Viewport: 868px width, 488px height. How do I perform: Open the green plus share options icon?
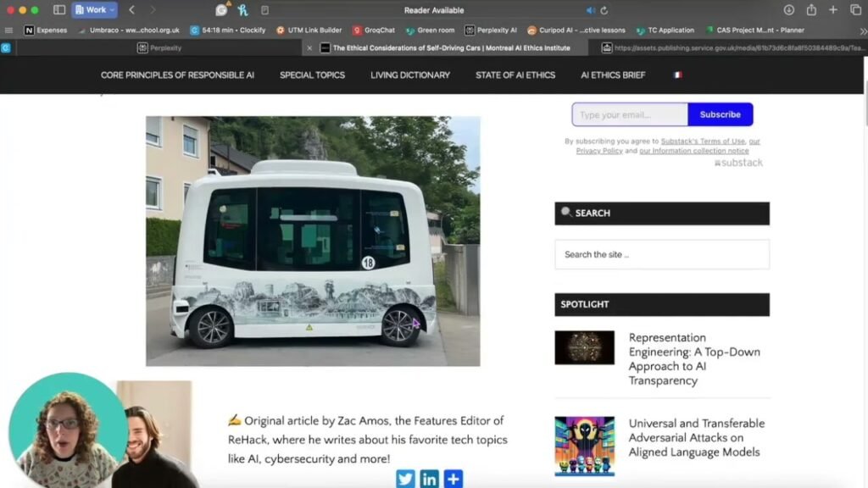[453, 479]
